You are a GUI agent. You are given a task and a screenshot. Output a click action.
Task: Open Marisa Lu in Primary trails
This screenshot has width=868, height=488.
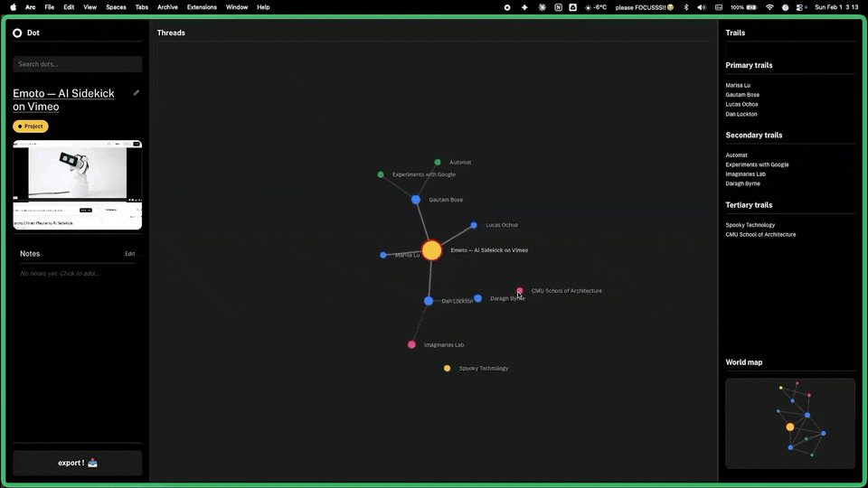point(738,85)
